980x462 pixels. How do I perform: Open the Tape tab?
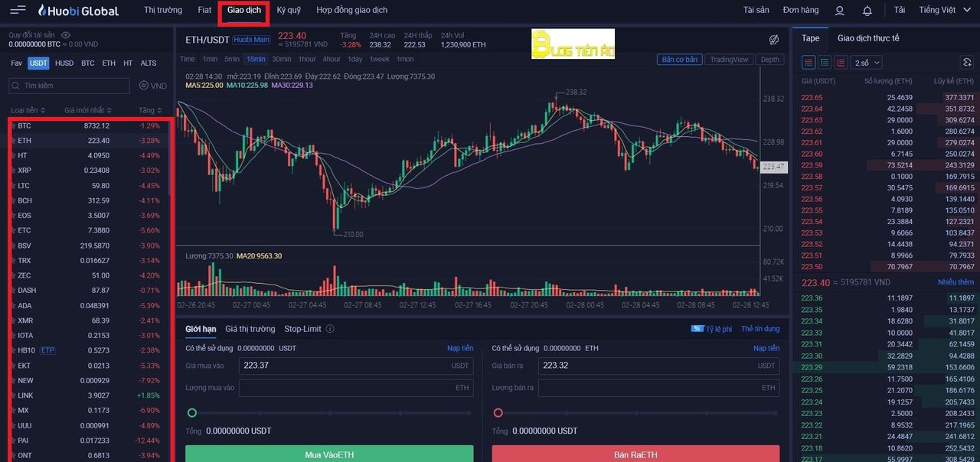click(811, 38)
